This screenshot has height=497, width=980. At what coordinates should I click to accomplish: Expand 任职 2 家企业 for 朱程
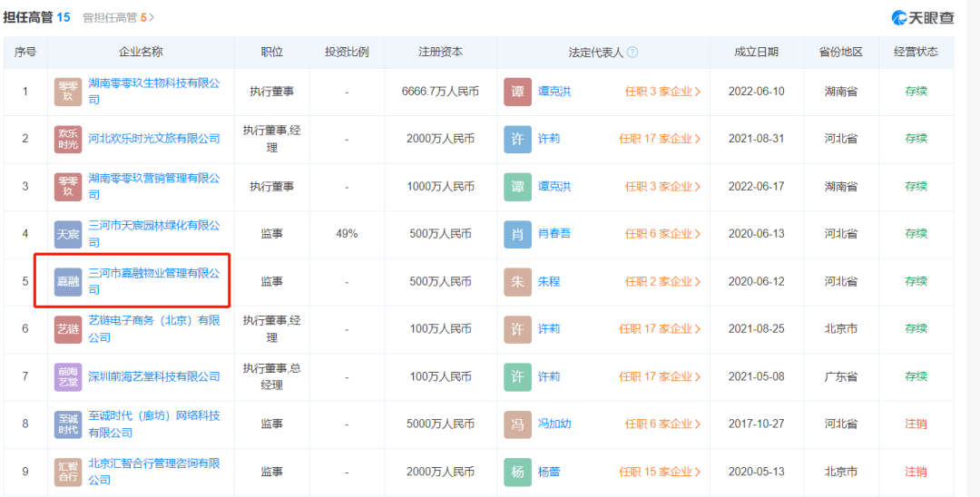662,282
